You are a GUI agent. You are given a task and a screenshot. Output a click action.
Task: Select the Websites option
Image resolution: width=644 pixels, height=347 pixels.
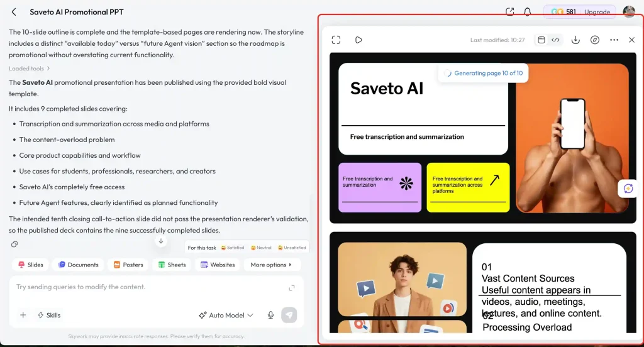point(218,265)
